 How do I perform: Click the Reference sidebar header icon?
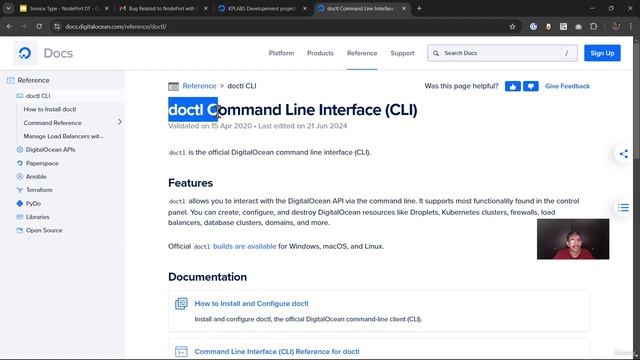tap(11, 80)
